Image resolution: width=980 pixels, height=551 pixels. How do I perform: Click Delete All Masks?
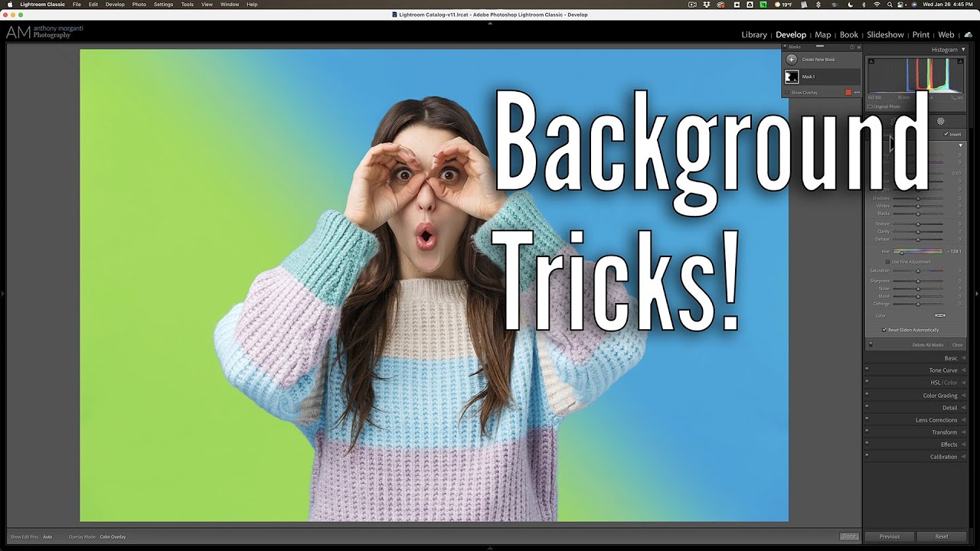coord(928,345)
